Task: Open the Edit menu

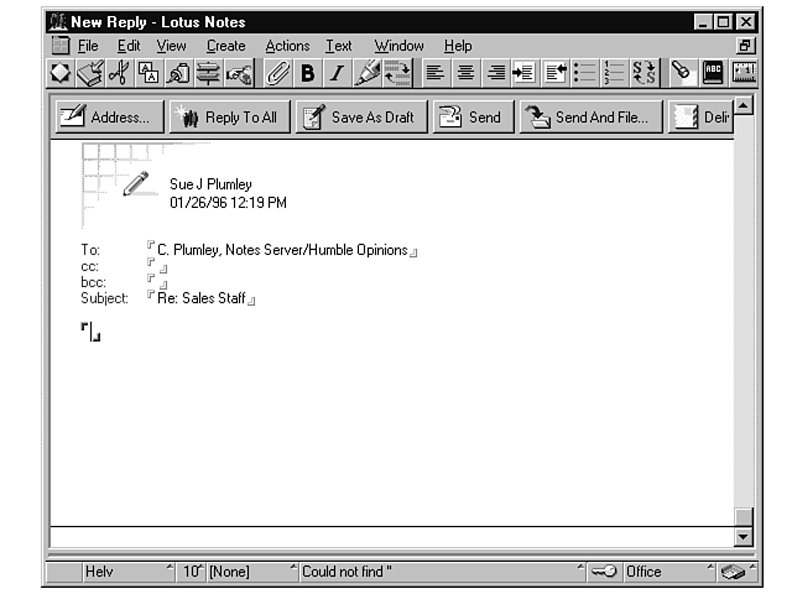Action: pyautogui.click(x=128, y=46)
